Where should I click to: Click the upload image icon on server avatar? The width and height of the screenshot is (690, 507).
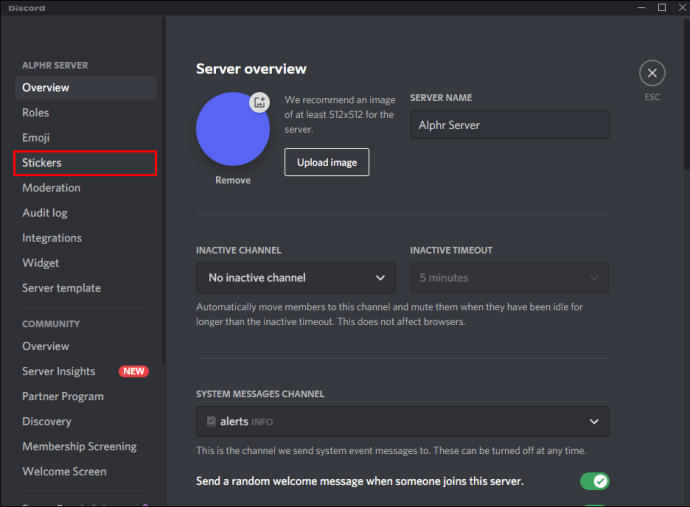(259, 102)
